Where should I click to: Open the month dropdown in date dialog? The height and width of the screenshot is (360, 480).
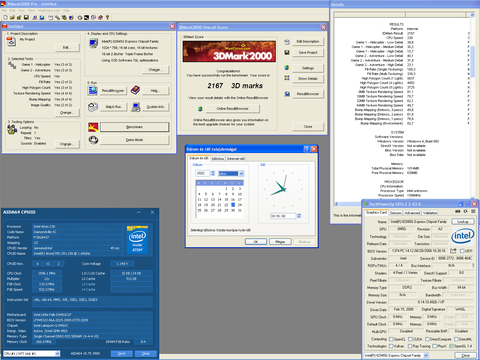[241, 173]
